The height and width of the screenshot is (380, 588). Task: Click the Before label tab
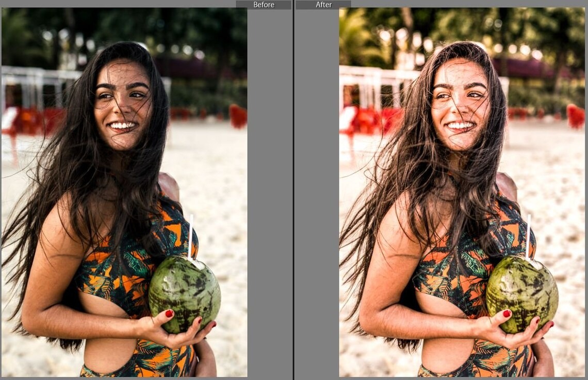[264, 5]
